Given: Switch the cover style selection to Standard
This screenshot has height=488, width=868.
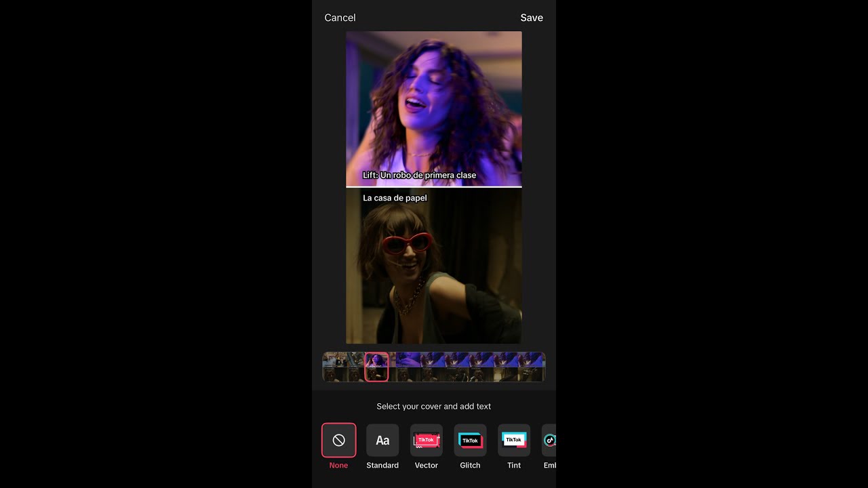Looking at the screenshot, I should pyautogui.click(x=382, y=440).
